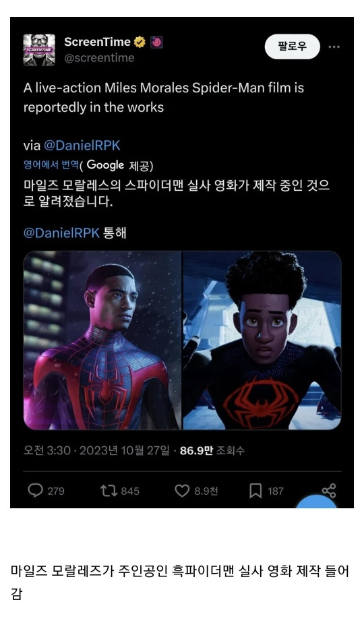
Task: Click the 영어에서 번역 translation link
Action: (x=51, y=164)
